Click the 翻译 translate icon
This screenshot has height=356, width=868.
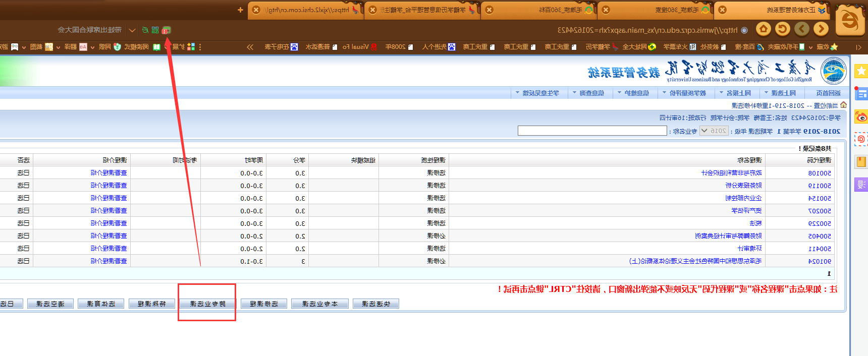coord(83,47)
